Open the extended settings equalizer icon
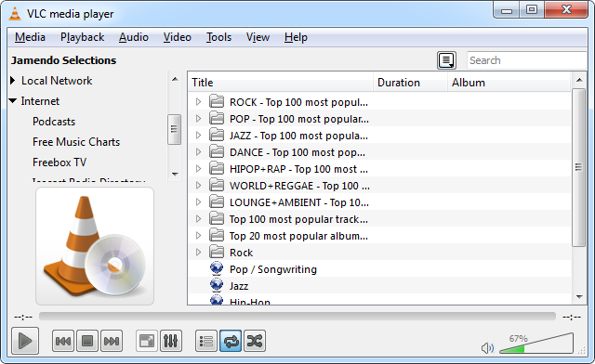This screenshot has width=595, height=364. pos(171,341)
